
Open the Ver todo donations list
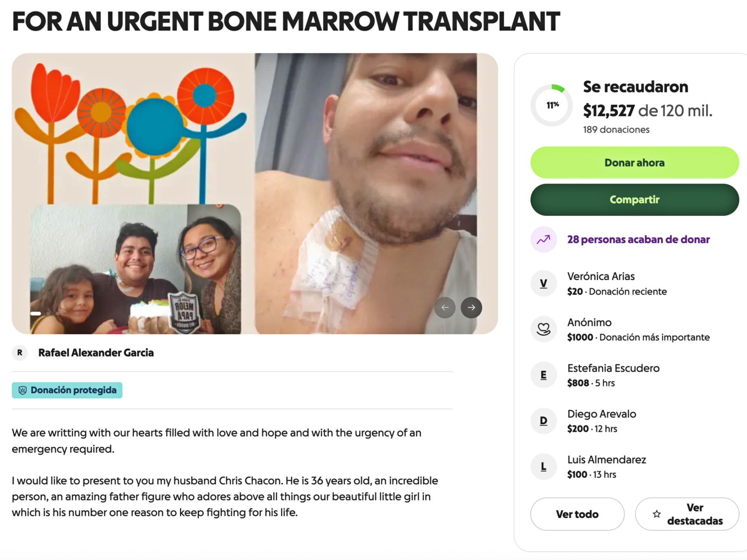577,514
